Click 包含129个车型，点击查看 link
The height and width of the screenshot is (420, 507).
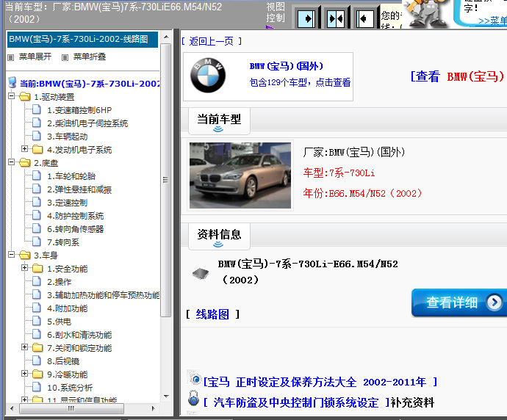pyautogui.click(x=300, y=83)
